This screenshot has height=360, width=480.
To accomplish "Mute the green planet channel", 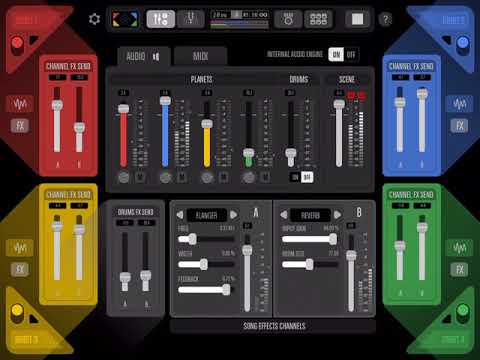I will pos(265,177).
